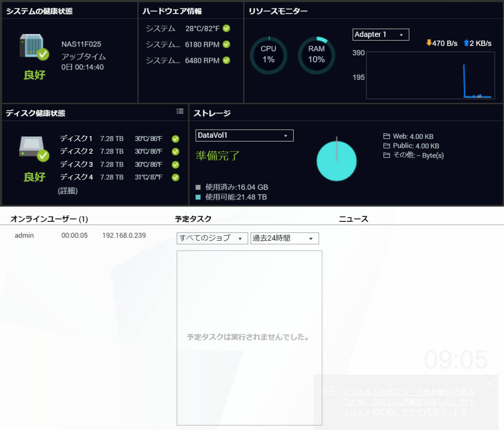Click the storage usage pie chart
The width and height of the screenshot is (504, 430).
336,161
